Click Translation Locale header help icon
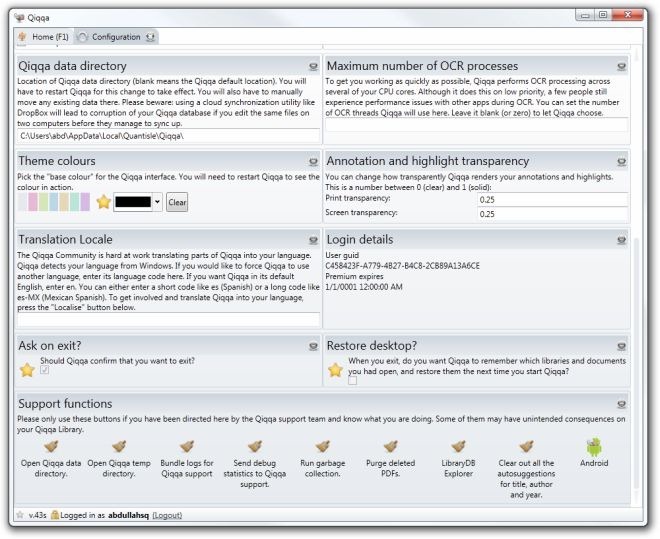660x539 pixels. 313,240
